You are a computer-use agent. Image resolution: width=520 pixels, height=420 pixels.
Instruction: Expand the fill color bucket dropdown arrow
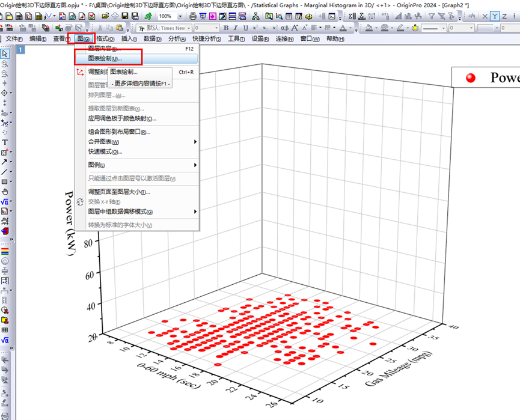376,28
